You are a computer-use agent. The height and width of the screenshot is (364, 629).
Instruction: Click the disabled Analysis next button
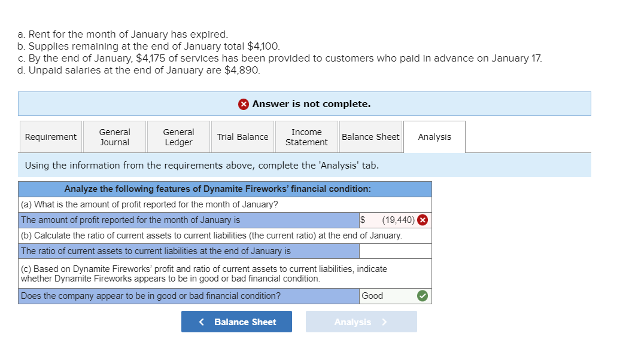(361, 322)
